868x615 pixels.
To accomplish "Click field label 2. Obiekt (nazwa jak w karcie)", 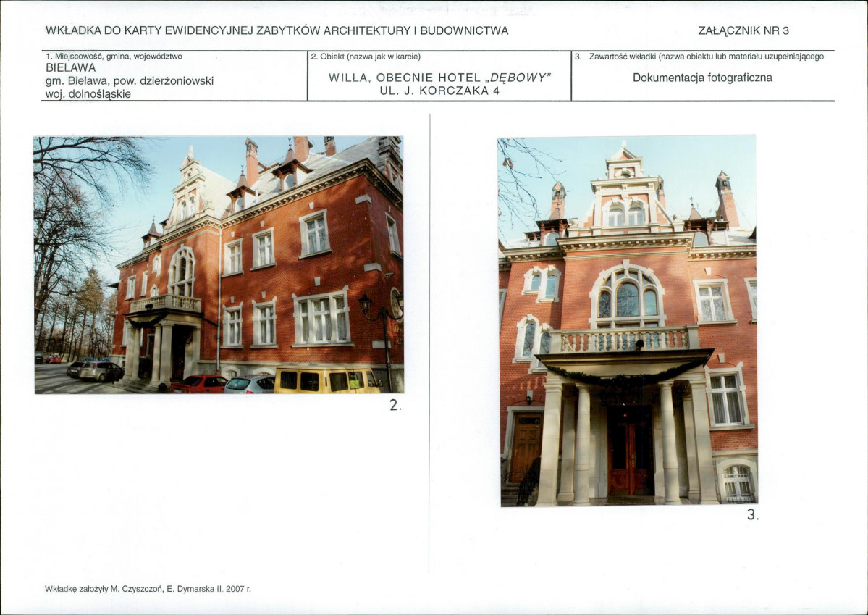I will 366,57.
